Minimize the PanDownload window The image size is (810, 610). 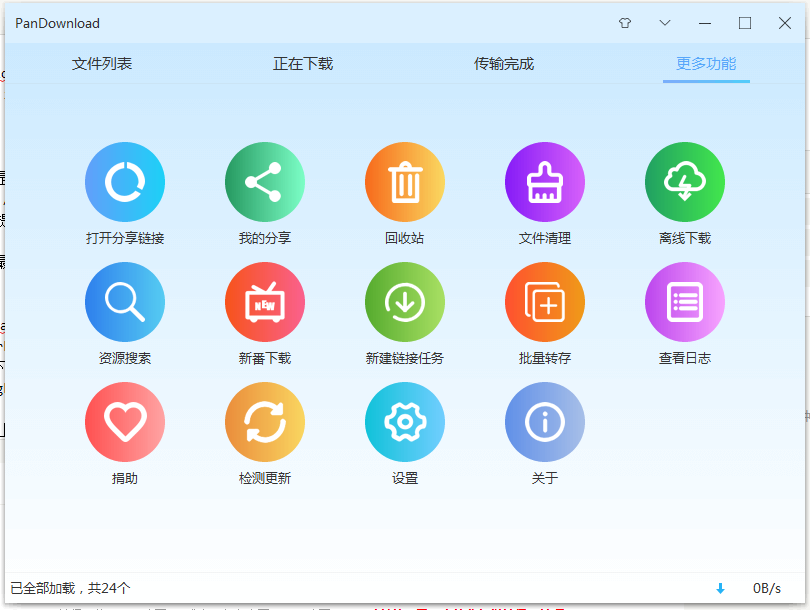(705, 23)
